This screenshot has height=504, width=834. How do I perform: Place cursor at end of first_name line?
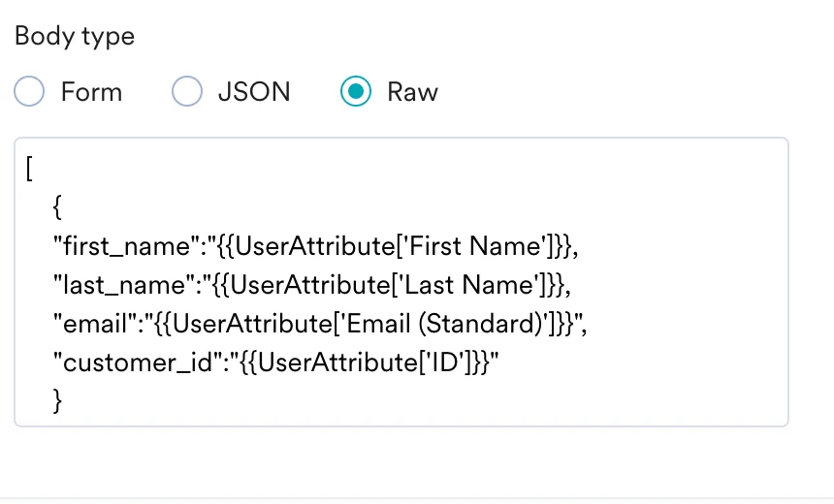[579, 246]
